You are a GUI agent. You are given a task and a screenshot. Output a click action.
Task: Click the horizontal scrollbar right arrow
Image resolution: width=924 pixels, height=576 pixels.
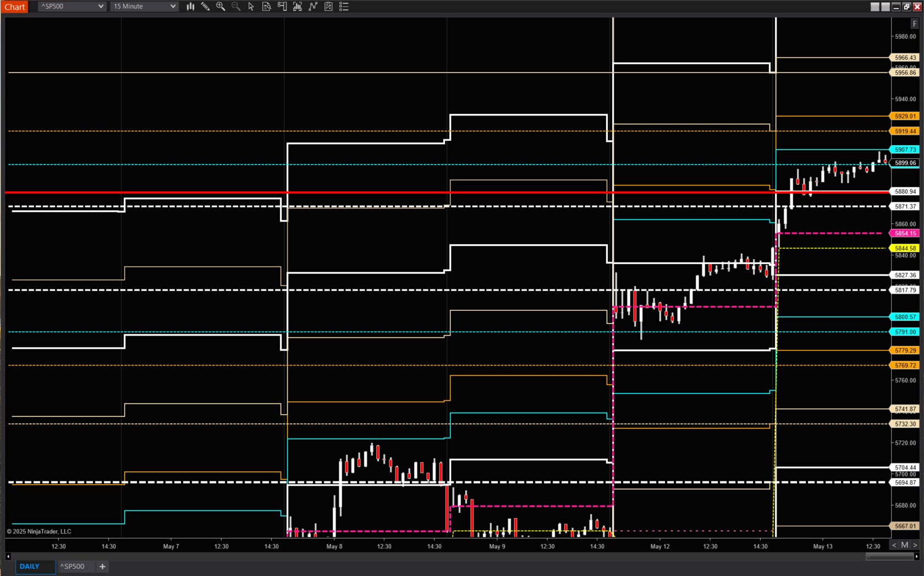tap(916, 556)
